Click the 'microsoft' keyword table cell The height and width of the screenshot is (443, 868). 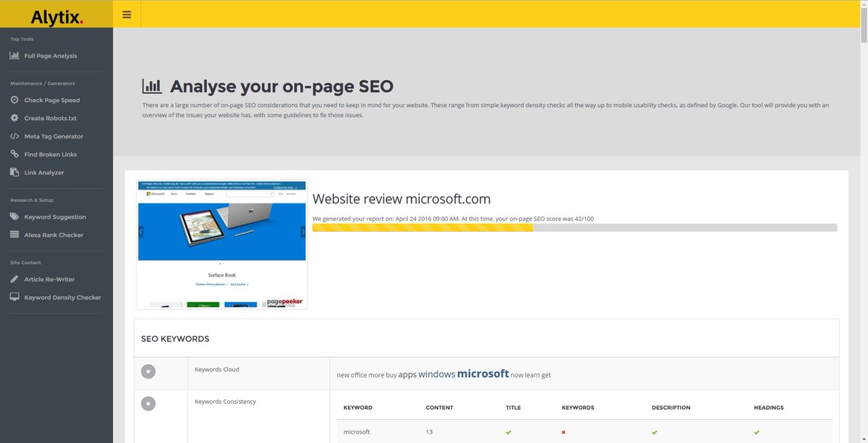point(357,431)
